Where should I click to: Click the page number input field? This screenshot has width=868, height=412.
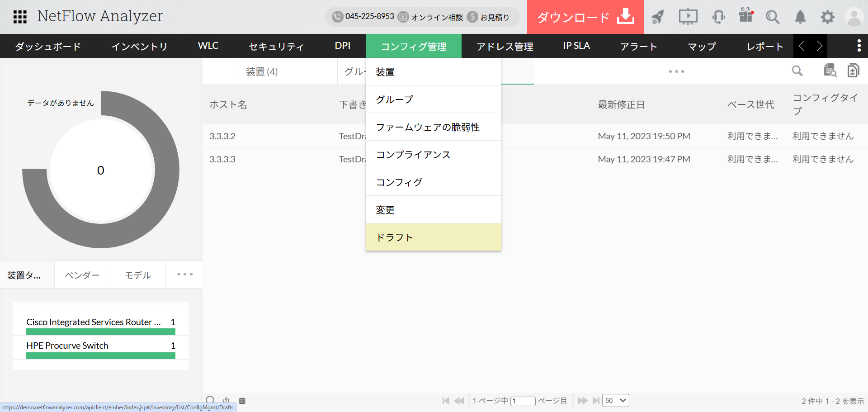pos(523,401)
